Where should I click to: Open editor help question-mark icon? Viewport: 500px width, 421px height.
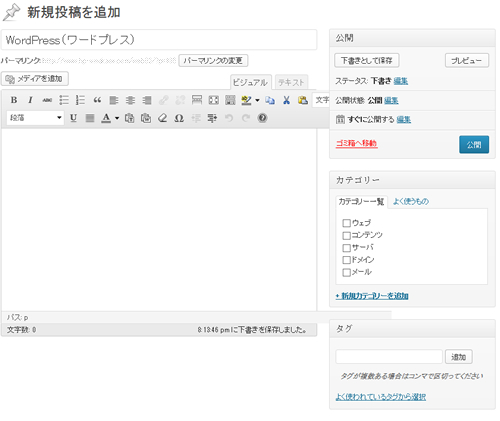(x=263, y=118)
